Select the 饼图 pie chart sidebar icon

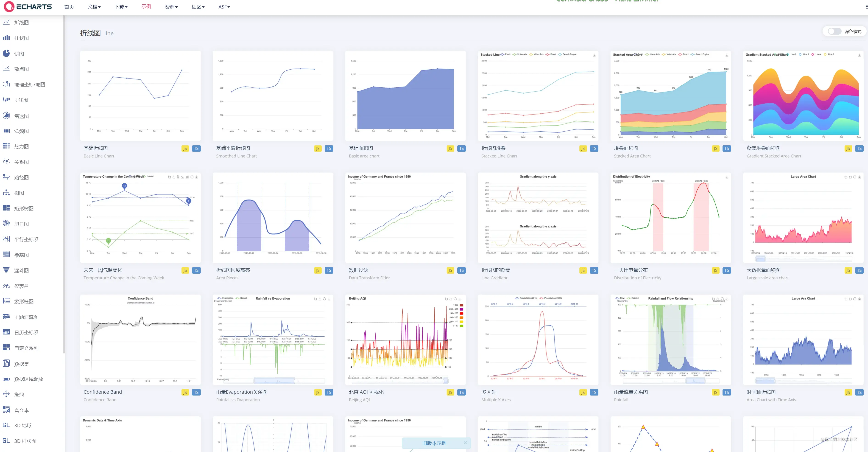(6, 53)
